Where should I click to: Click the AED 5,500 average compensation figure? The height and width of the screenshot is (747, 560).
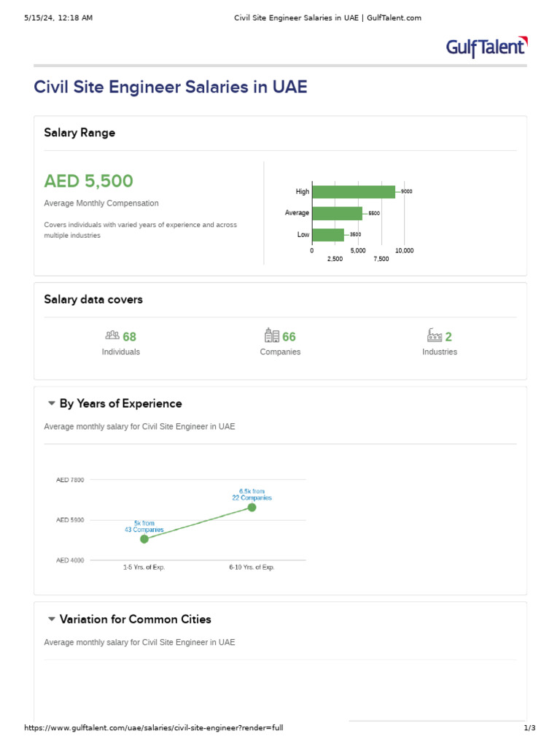pyautogui.click(x=88, y=181)
